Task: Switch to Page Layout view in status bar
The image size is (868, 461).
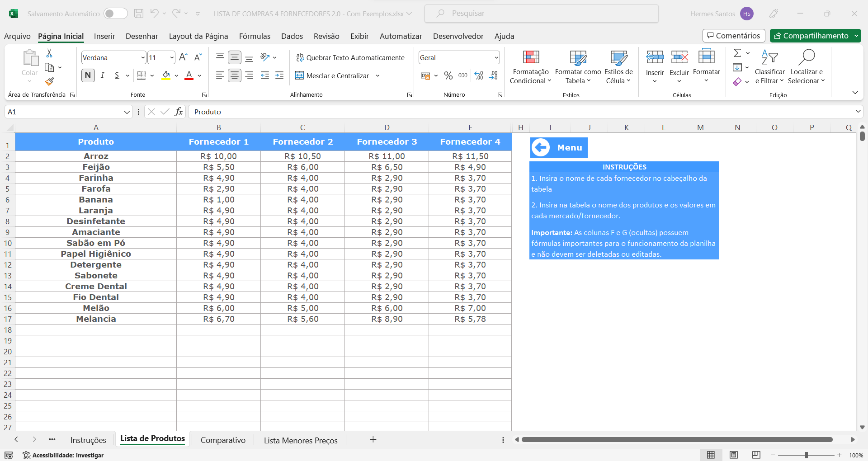Action: pyautogui.click(x=734, y=455)
